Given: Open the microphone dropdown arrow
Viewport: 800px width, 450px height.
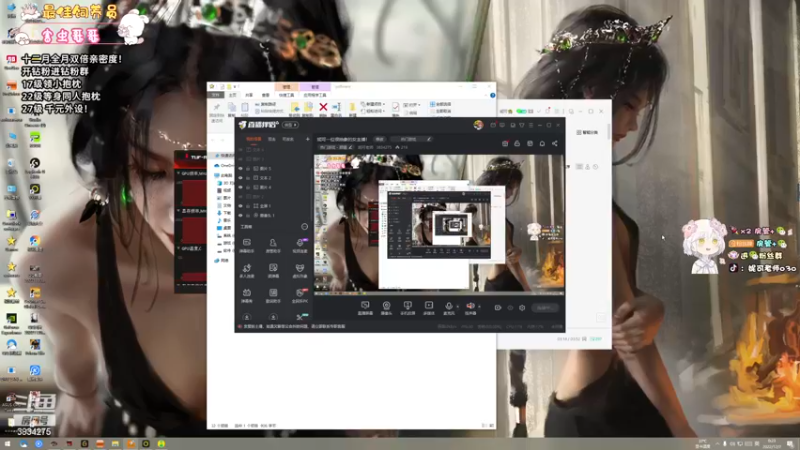Looking at the screenshot, I should [457, 307].
